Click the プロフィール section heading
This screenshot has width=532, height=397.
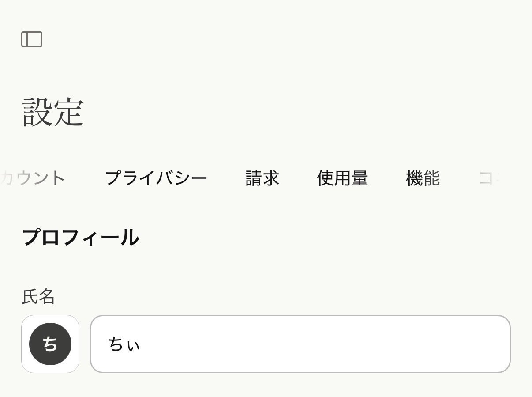[x=81, y=238]
